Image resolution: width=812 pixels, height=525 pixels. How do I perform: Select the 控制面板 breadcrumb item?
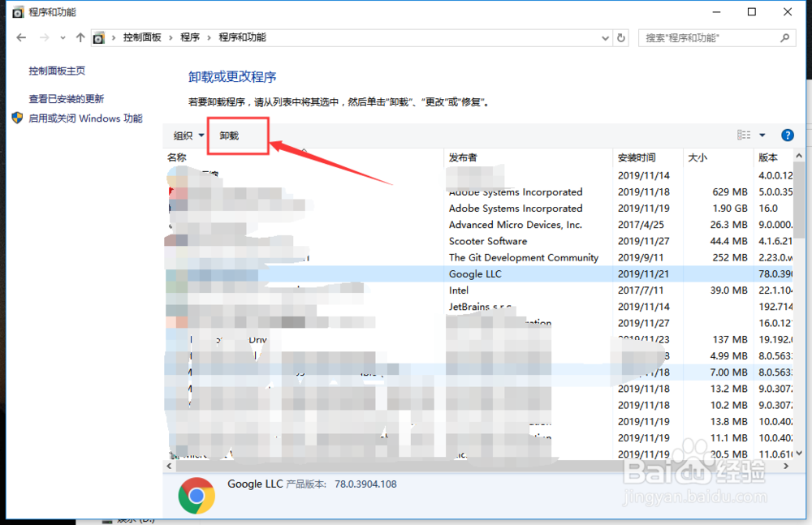[x=143, y=37]
